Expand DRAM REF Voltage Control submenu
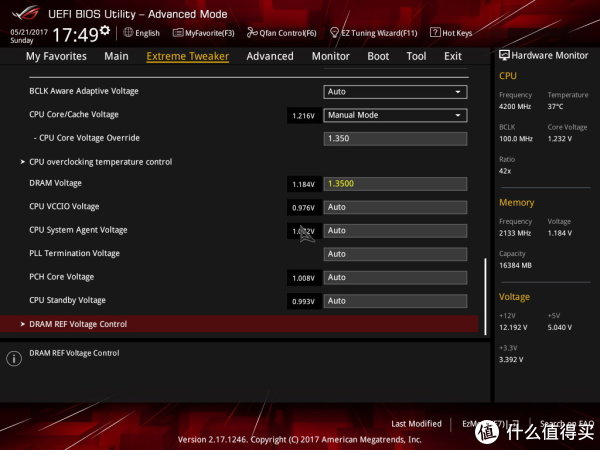The image size is (600, 450). pos(239,324)
